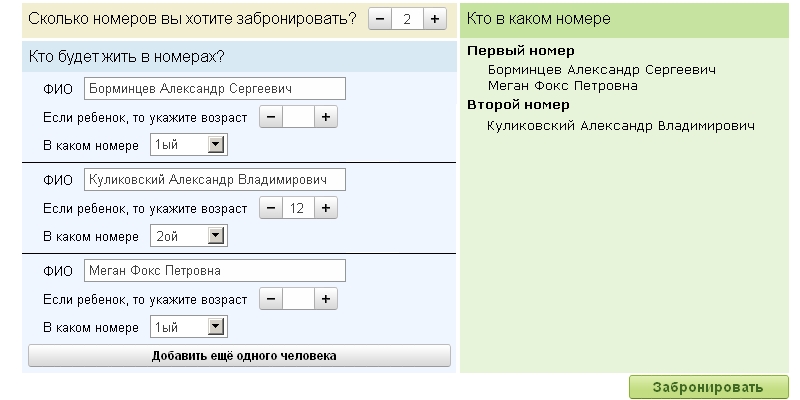Open room dropdown for Борминцев Александр
The image size is (800, 400).
pos(188,146)
